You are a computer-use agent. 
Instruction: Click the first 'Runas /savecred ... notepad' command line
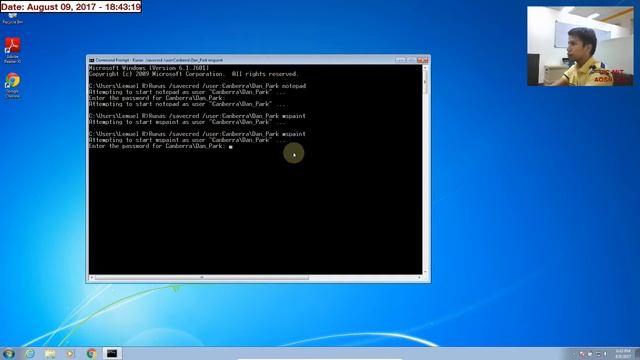[x=197, y=86]
